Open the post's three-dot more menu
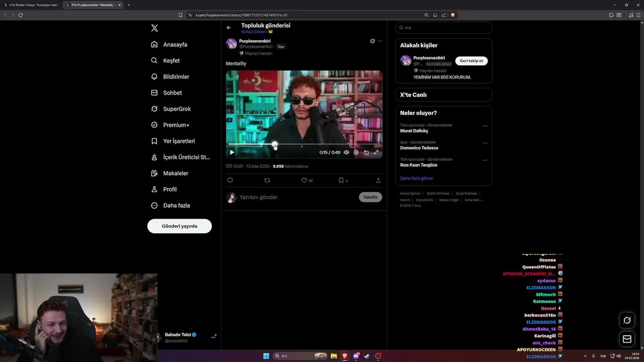 pos(380,41)
